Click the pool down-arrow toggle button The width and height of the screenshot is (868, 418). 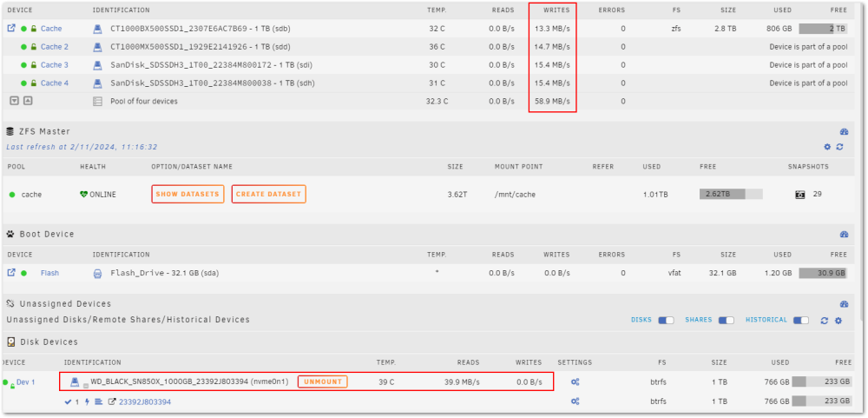(x=15, y=102)
